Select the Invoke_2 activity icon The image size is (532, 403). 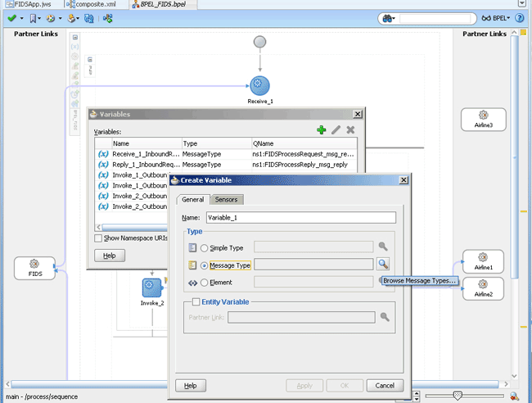pyautogui.click(x=151, y=288)
